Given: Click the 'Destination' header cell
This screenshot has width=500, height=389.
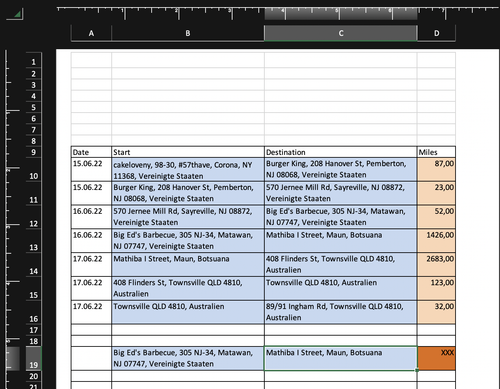Looking at the screenshot, I should 341,152.
